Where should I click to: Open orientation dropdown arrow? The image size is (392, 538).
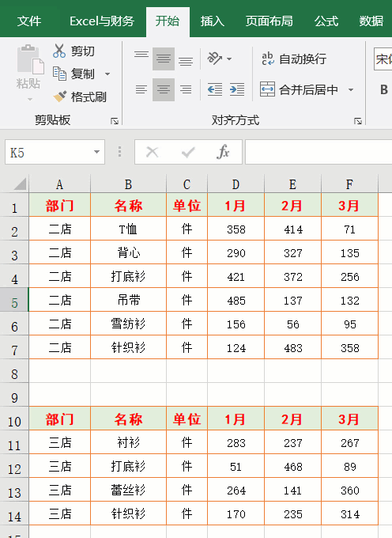(229, 59)
